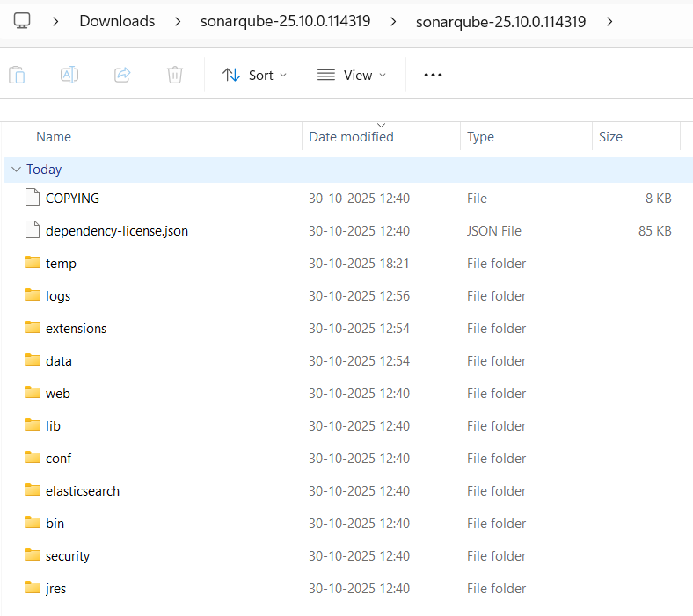Click the elasticsearch folder name
This screenshot has height=616, width=693.
[83, 491]
